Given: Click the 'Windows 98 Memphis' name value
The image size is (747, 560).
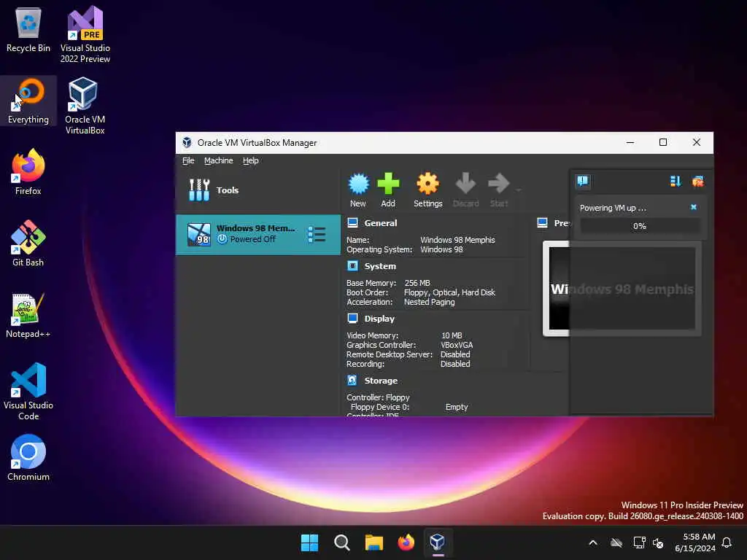Looking at the screenshot, I should coord(457,240).
